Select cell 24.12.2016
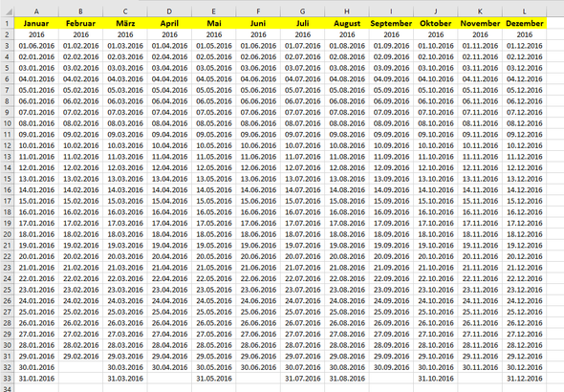Image resolution: width=564 pixels, height=392 pixels. pyautogui.click(x=525, y=300)
